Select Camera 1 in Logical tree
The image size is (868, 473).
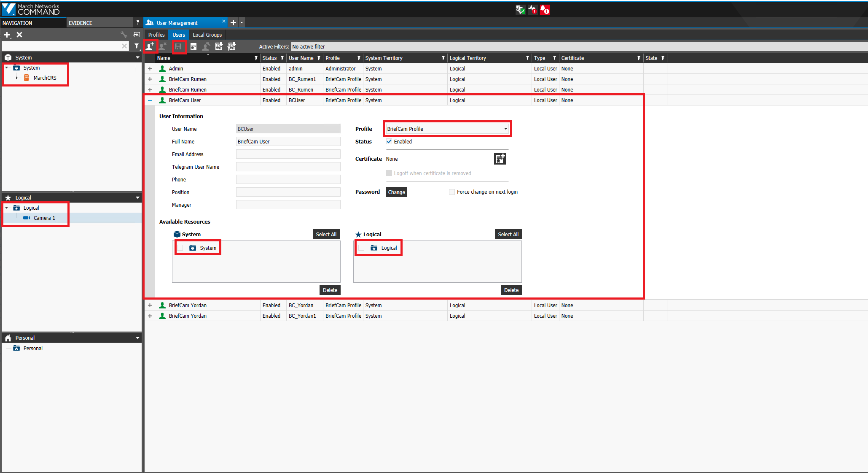(x=44, y=218)
